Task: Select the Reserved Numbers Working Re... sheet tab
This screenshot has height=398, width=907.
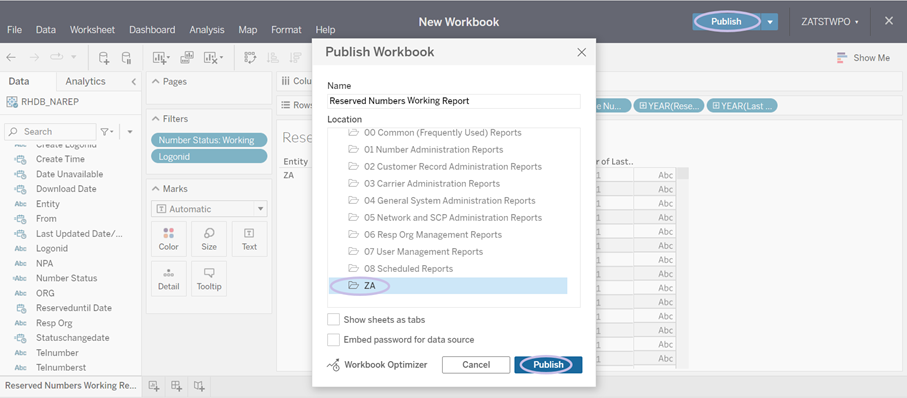Action: [71, 385]
